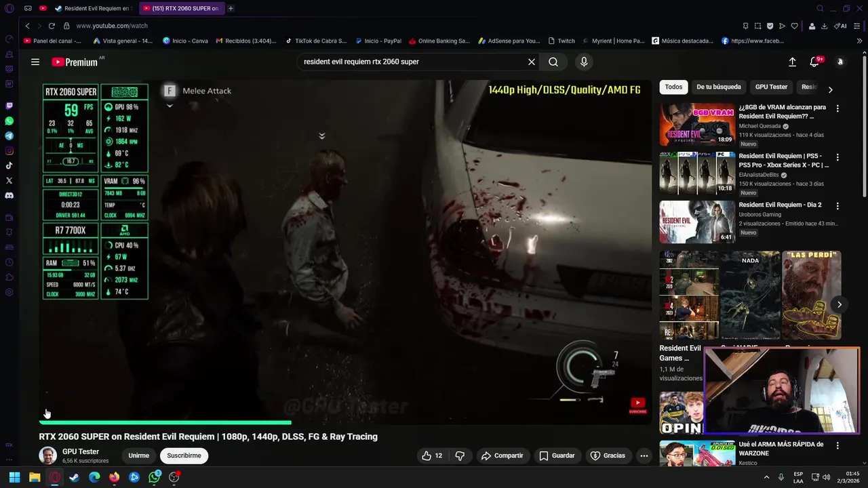This screenshot has width=868, height=488.
Task: Click the red subscribe badge on video
Action: pyautogui.click(x=637, y=405)
